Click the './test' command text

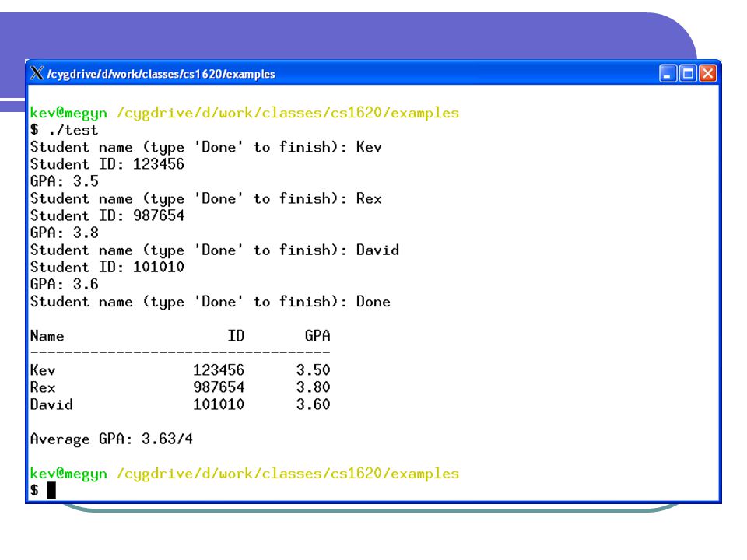73,130
